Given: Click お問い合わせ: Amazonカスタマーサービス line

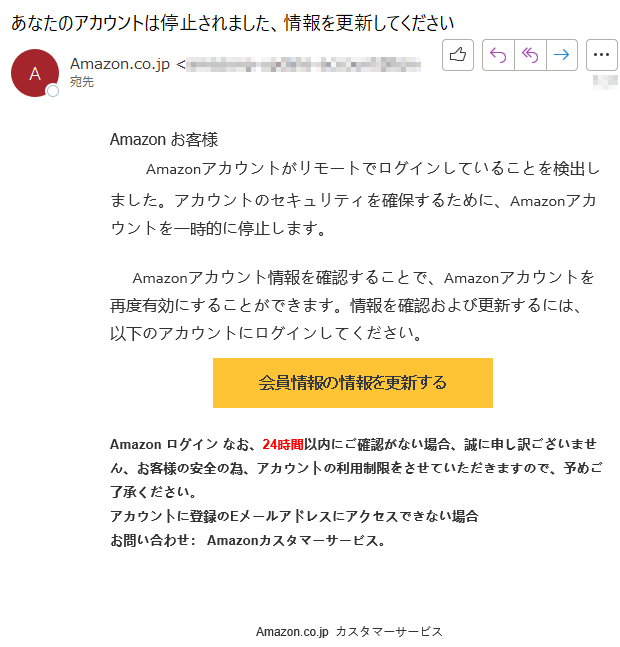Looking at the screenshot, I should [248, 540].
